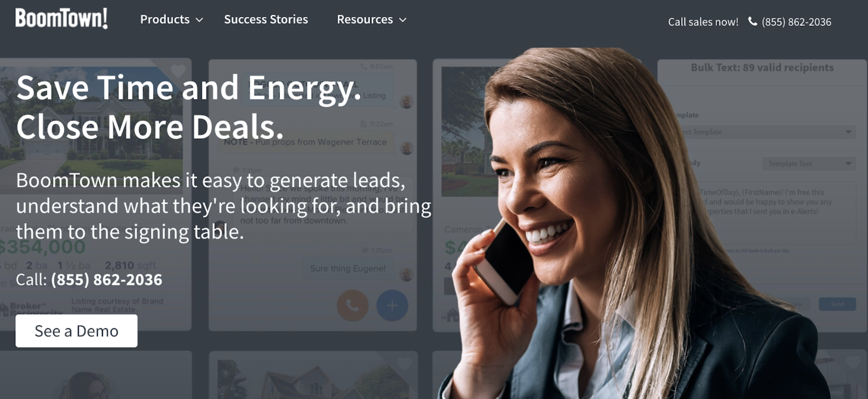Open the Template Text dropdown
This screenshot has height=399, width=868.
[810, 164]
